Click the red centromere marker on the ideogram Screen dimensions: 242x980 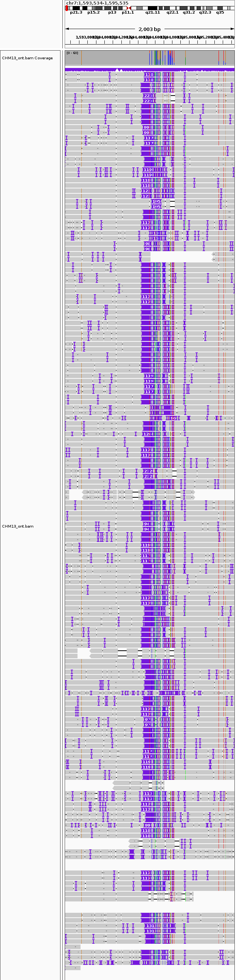(129, 8)
